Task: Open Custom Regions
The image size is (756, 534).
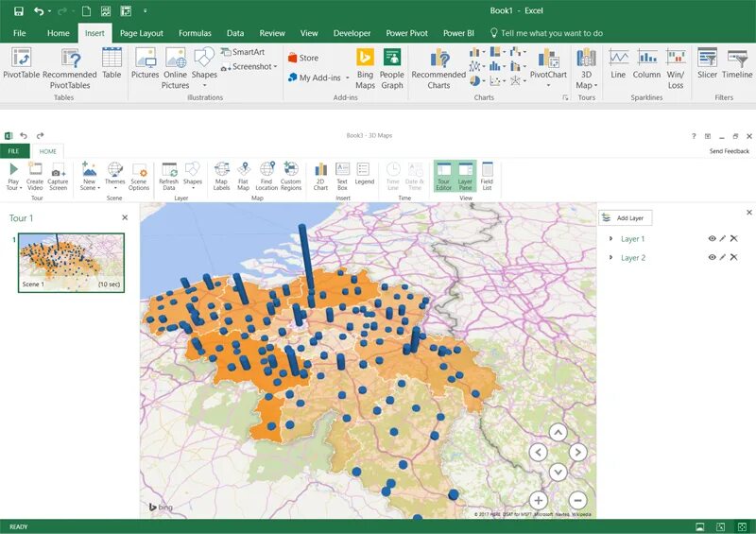Action: pos(291,177)
